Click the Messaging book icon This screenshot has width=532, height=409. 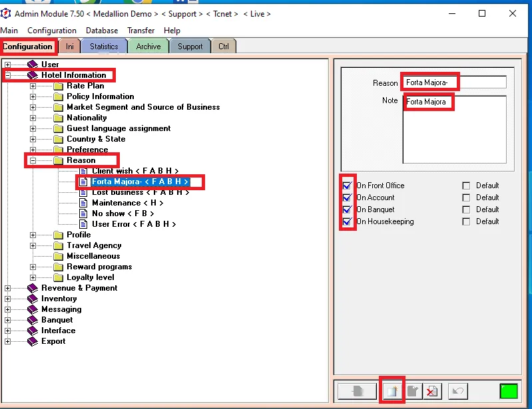pyautogui.click(x=33, y=309)
